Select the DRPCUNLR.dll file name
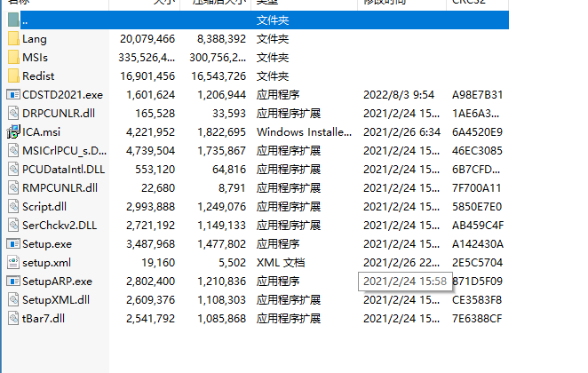 59,113
